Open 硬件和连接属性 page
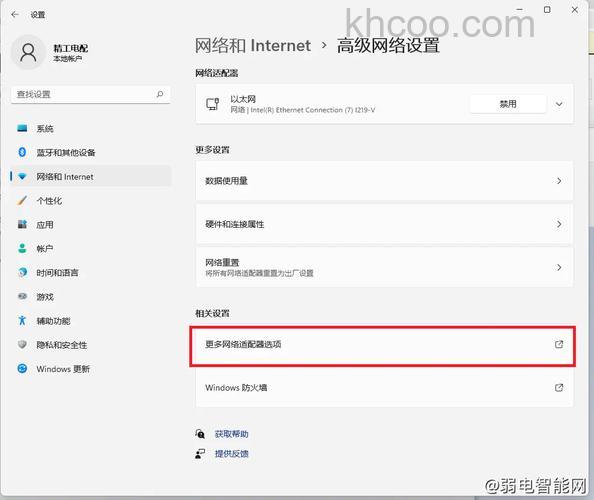 [x=384, y=224]
